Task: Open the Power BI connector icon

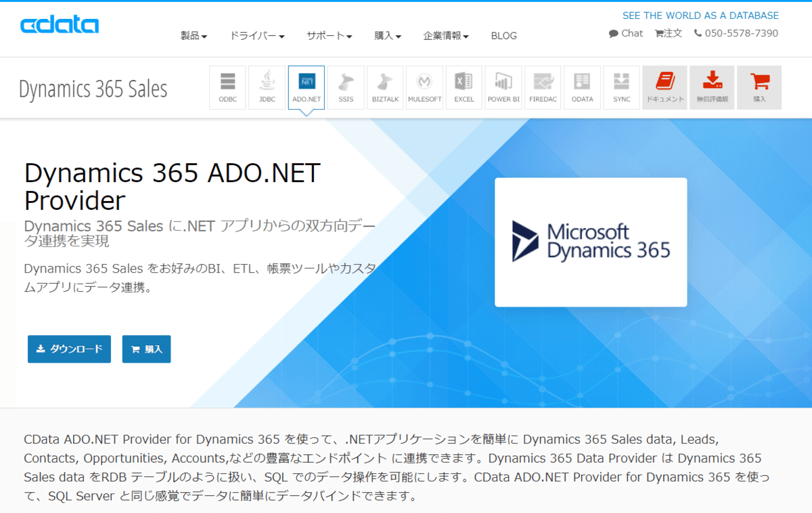Action: pos(503,87)
